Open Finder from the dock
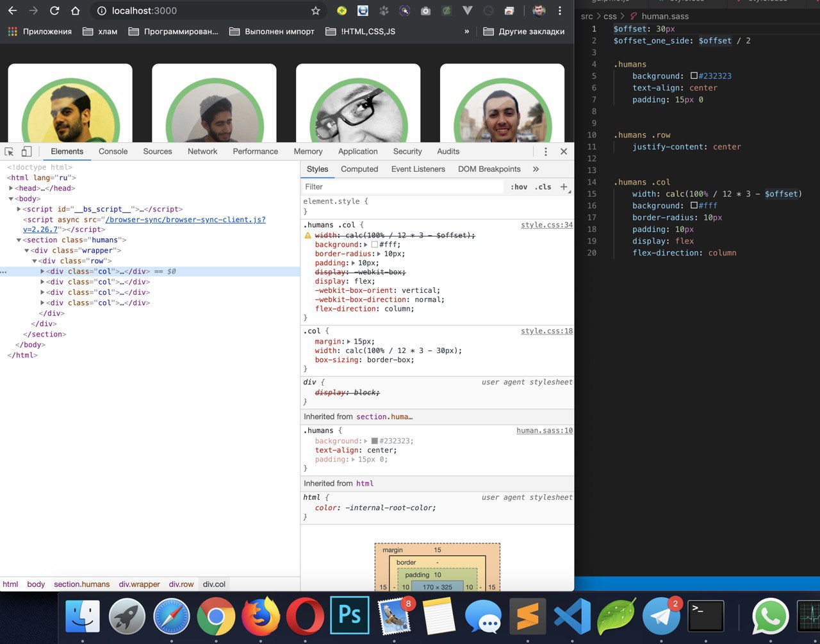Image resolution: width=820 pixels, height=644 pixels. (x=83, y=616)
